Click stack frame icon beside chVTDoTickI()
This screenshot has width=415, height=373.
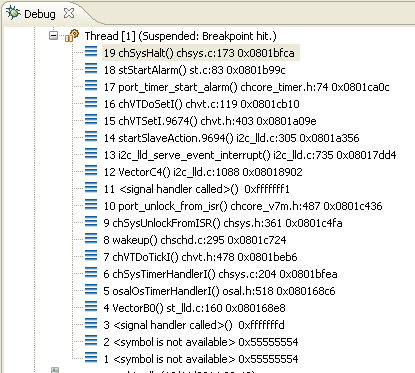(91, 255)
